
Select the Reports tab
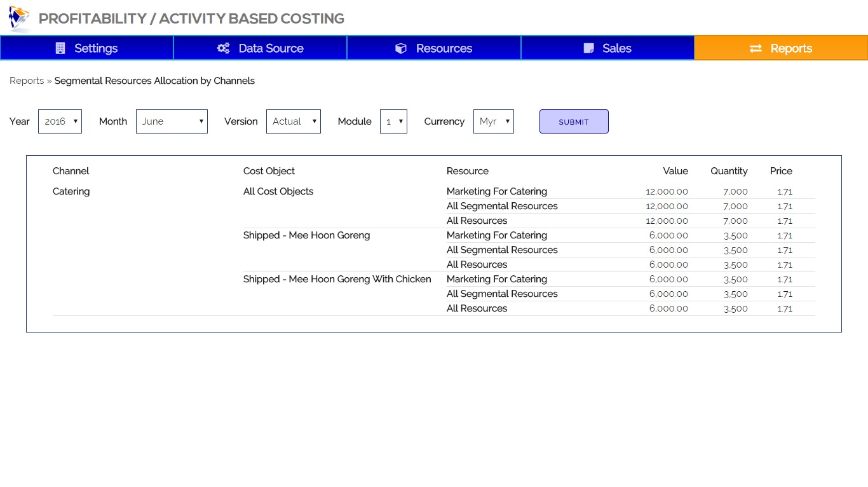tap(781, 48)
